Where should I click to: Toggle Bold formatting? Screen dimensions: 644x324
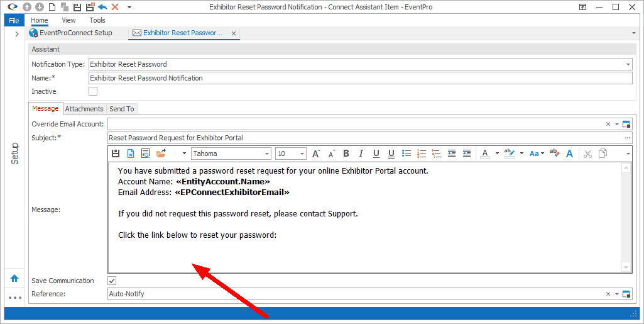click(346, 154)
